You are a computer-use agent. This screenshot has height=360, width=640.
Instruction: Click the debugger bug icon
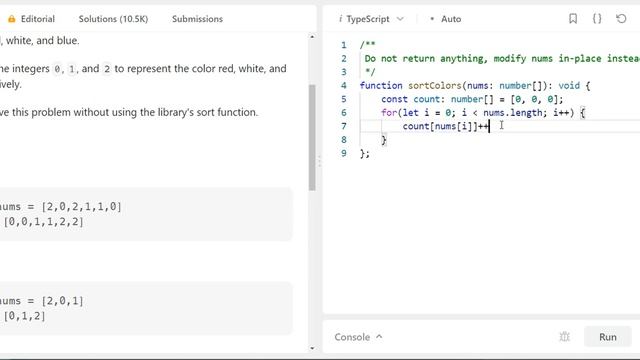564,337
